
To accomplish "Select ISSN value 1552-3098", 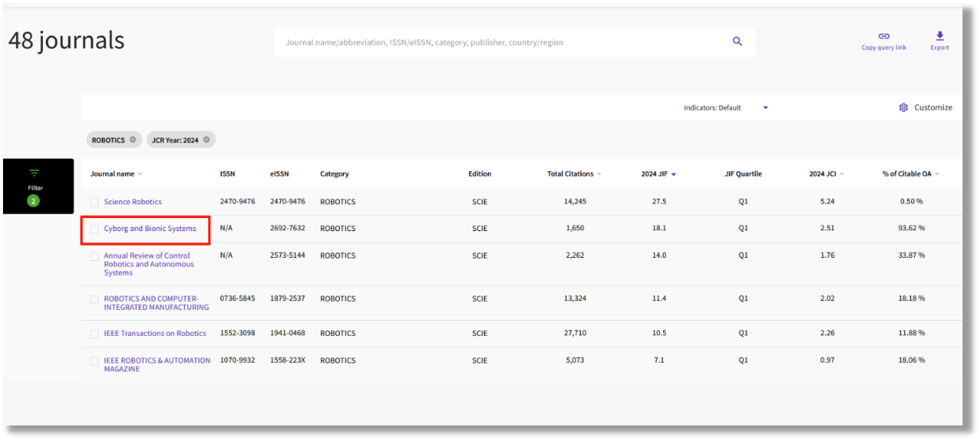I will [x=237, y=333].
